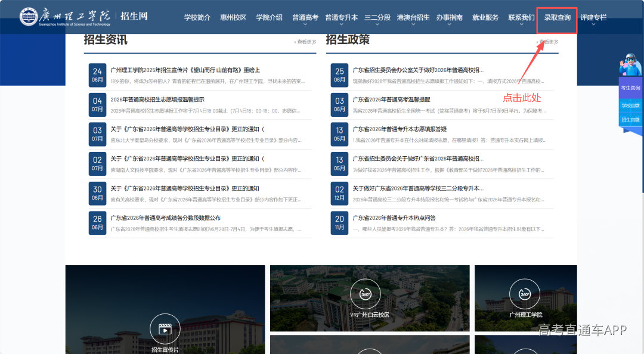Open the 学院介绍 menu item
The width and height of the screenshot is (644, 354).
point(270,18)
